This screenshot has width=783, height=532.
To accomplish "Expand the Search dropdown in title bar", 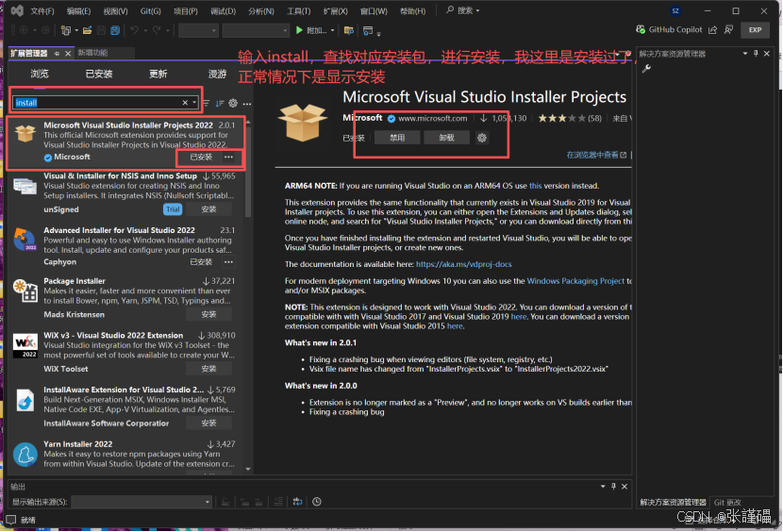I will 478,10.
